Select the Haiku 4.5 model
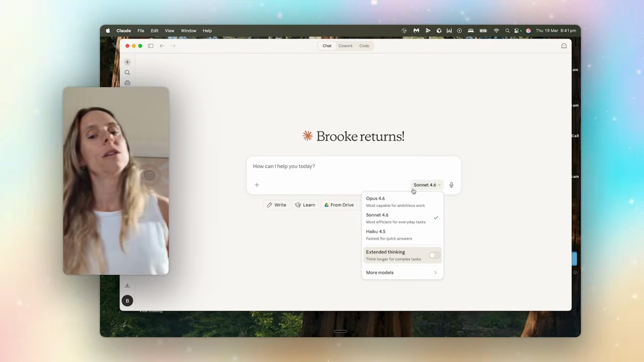644x362 pixels. (x=402, y=235)
